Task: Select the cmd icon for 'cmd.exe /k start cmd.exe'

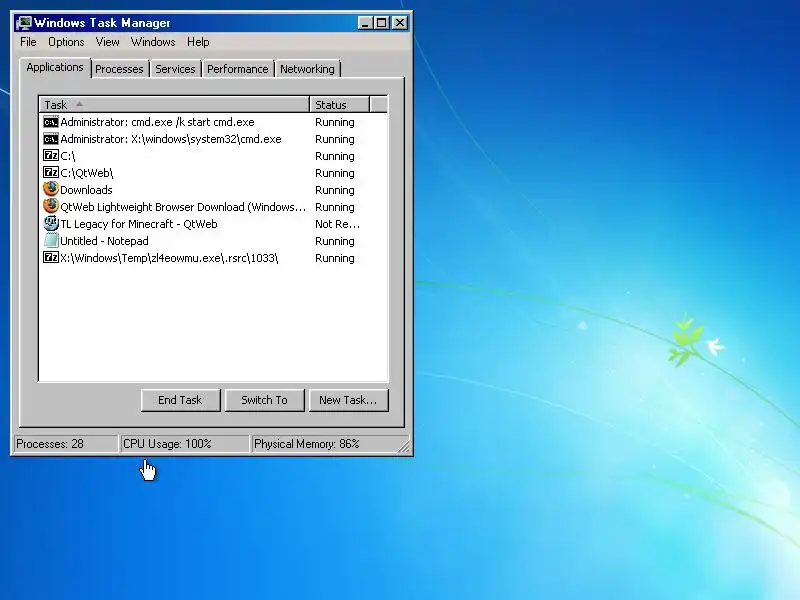Action: pyautogui.click(x=51, y=122)
